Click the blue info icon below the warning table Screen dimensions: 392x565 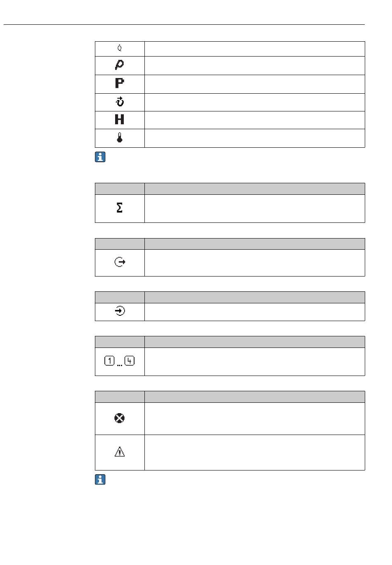click(100, 480)
